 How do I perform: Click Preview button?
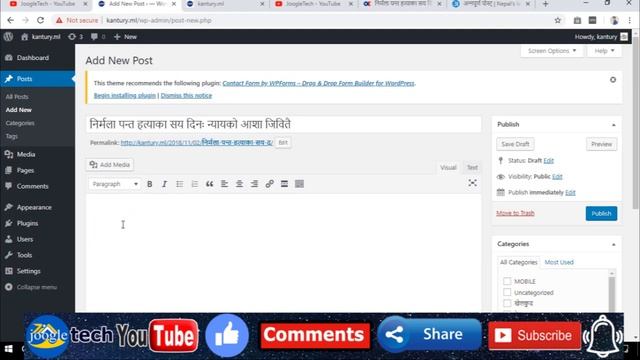pyautogui.click(x=601, y=144)
